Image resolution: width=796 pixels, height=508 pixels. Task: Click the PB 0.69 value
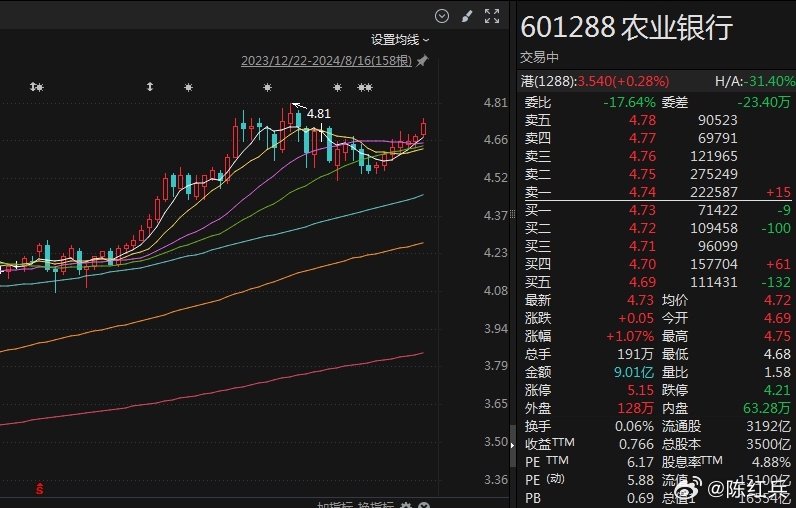tap(641, 498)
